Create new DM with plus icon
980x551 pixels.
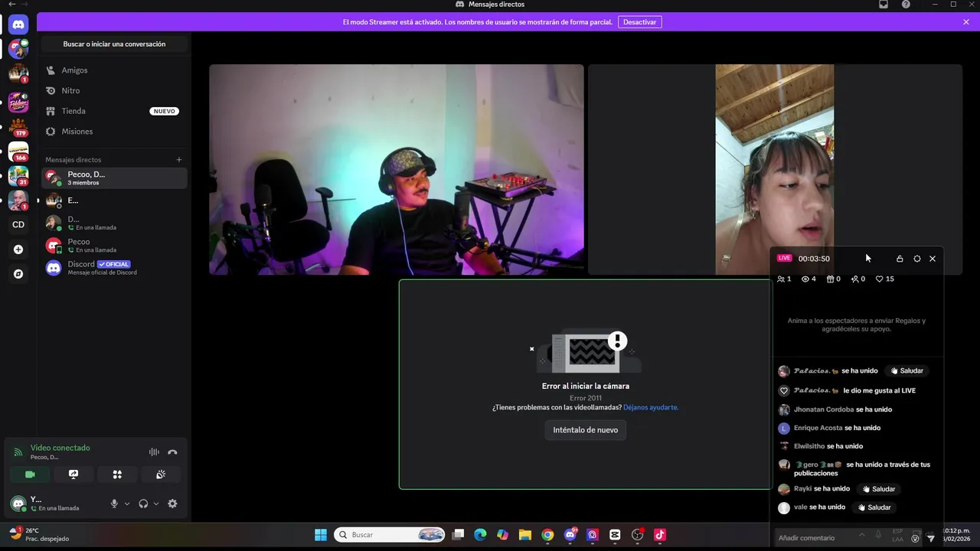pyautogui.click(x=179, y=160)
